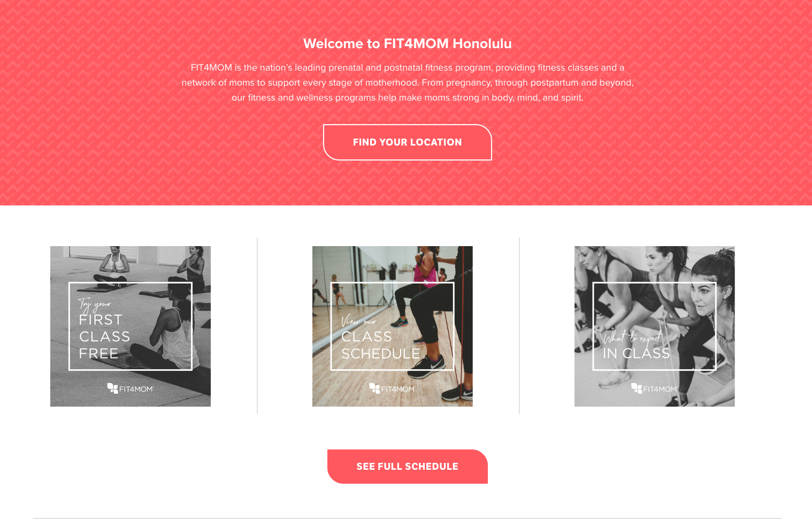Click the 'What to expect' script text
Viewport: 812px width, 519px height.
(x=633, y=338)
